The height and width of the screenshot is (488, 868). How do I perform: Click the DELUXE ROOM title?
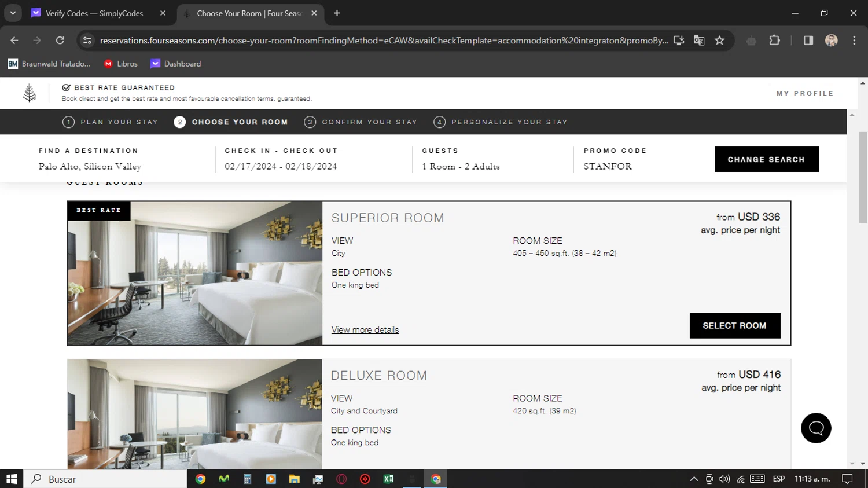379,376
